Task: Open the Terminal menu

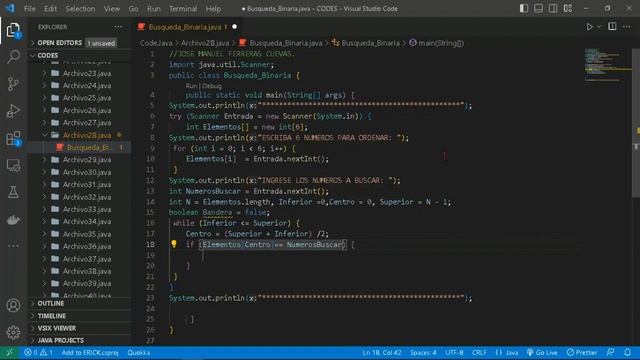Action: (183, 9)
